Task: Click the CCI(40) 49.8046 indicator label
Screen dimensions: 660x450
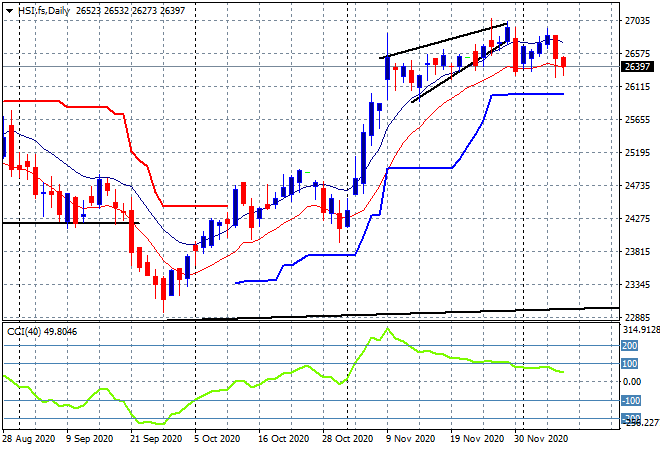Action: (42, 332)
